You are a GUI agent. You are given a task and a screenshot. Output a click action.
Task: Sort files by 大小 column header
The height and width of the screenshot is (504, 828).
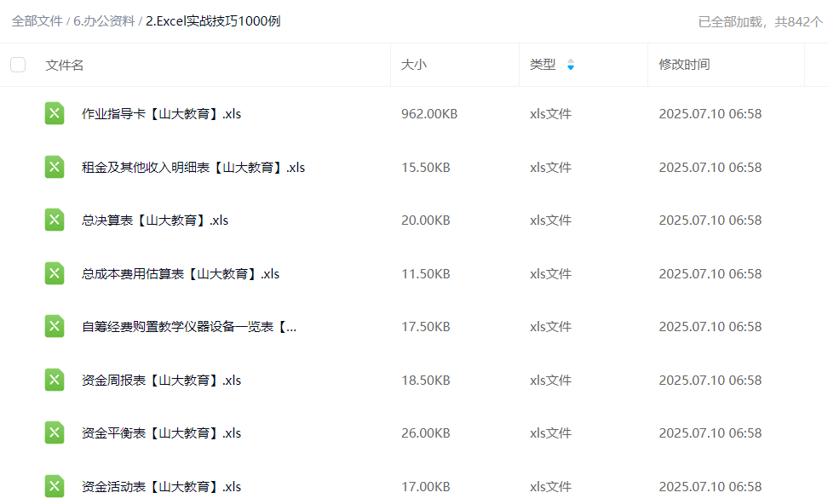[x=414, y=65]
